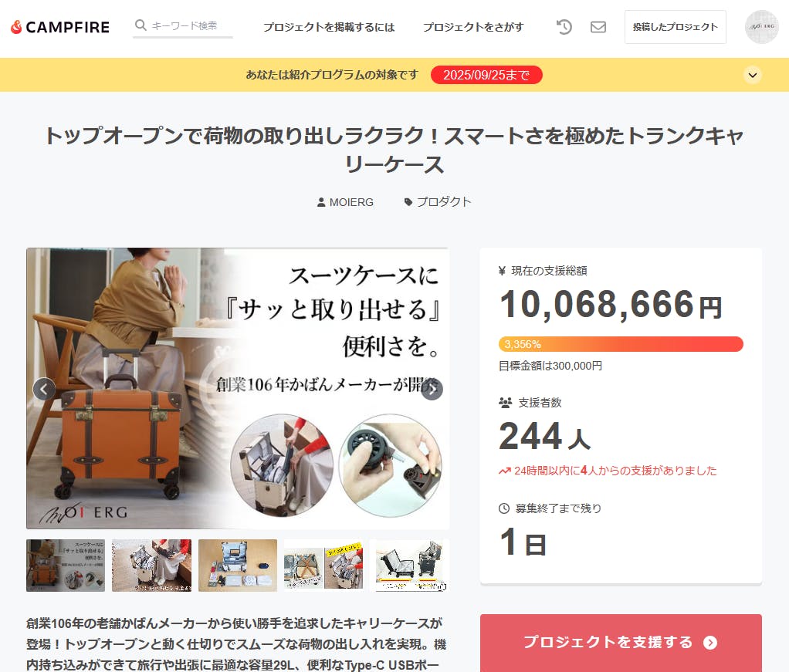Open the messages envelope icon
789x672 pixels.
(598, 27)
